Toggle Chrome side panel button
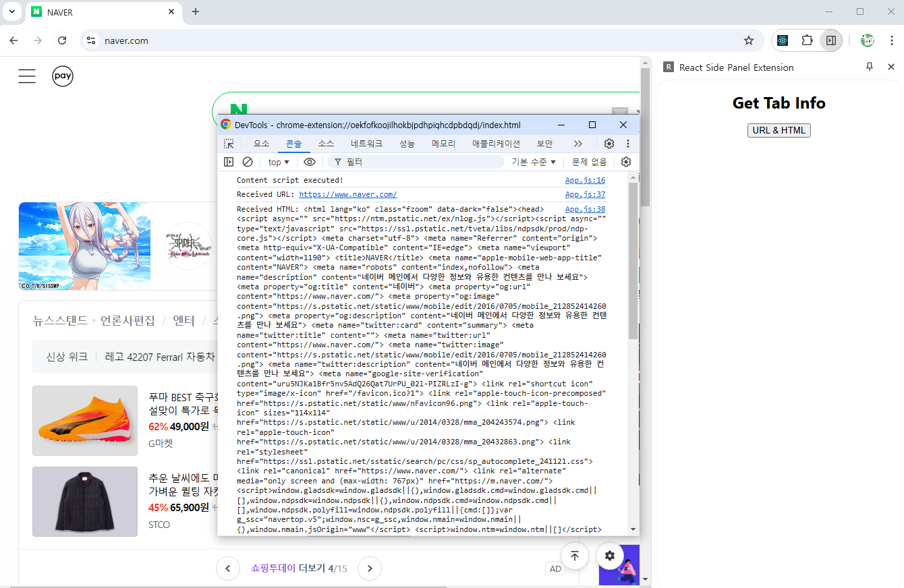The image size is (904, 588). [831, 40]
